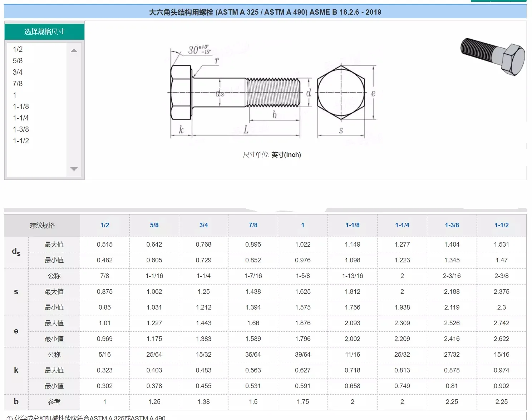The image size is (532, 420).
Task: Click the size list scroll-up arrow
Action: [x=74, y=50]
